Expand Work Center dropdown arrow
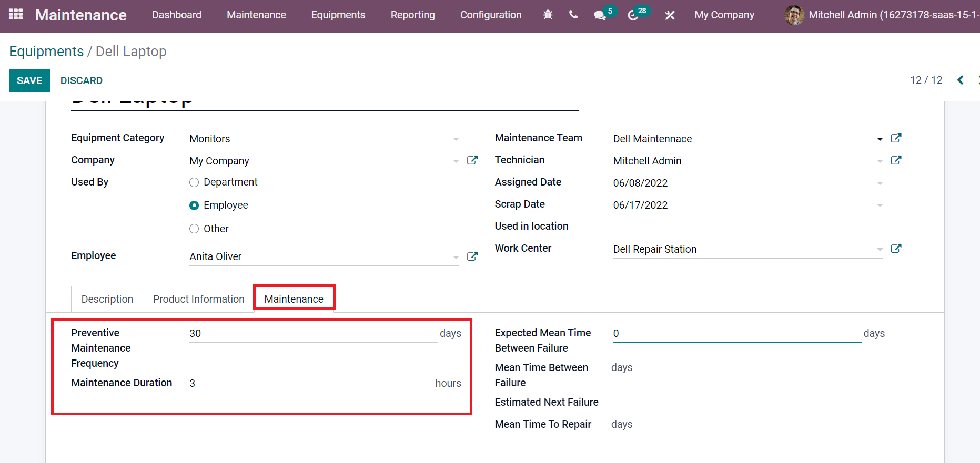 click(880, 250)
